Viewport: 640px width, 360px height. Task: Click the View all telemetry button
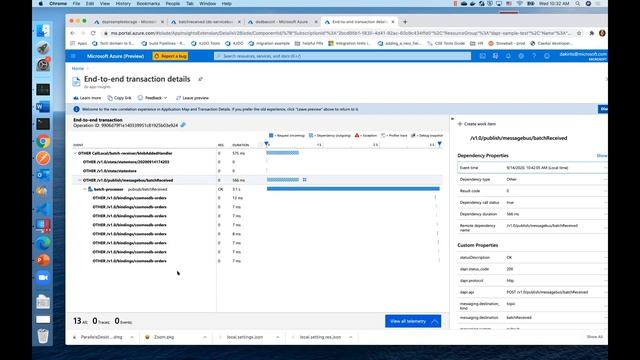[413, 321]
